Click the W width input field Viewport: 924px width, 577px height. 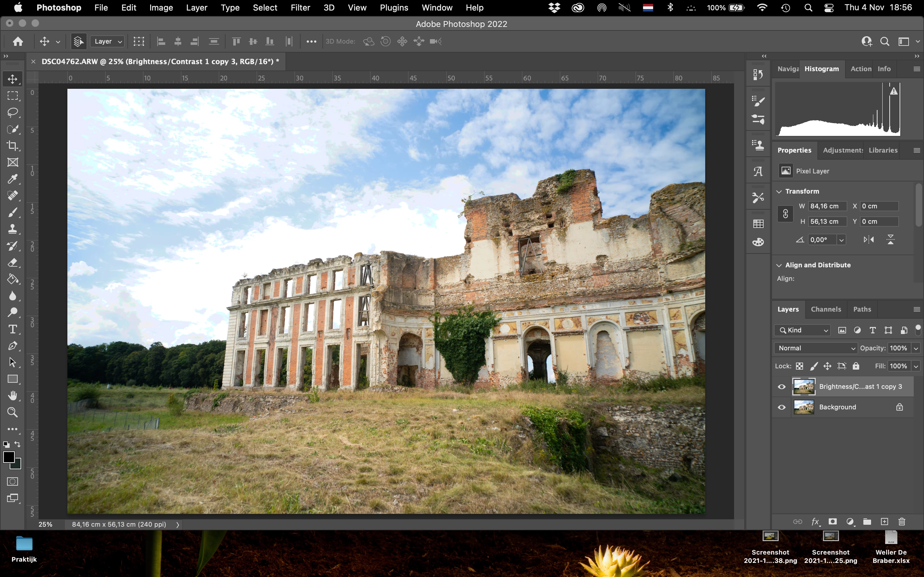827,206
